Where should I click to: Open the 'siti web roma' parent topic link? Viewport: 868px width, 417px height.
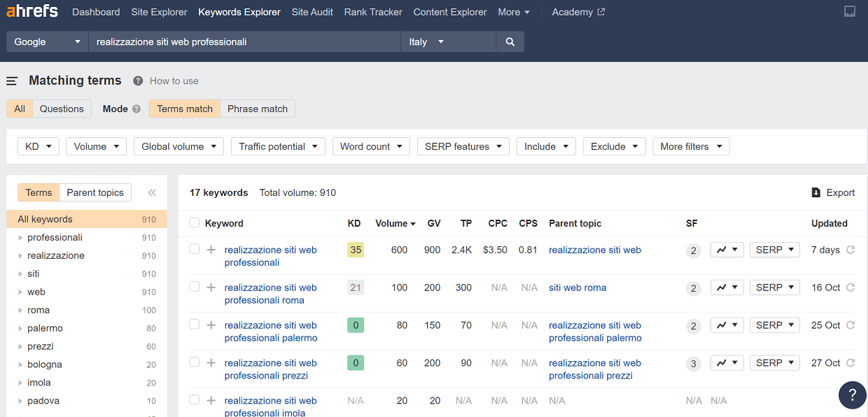(577, 288)
